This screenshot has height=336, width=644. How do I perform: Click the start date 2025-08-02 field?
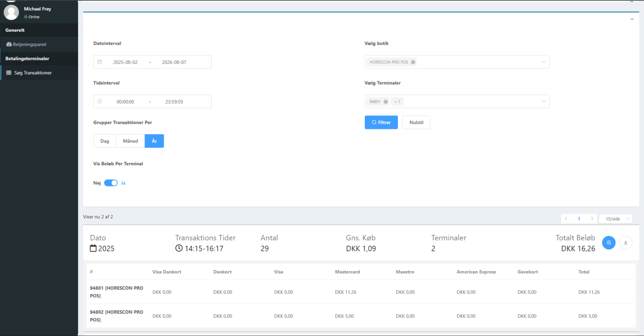pos(125,62)
